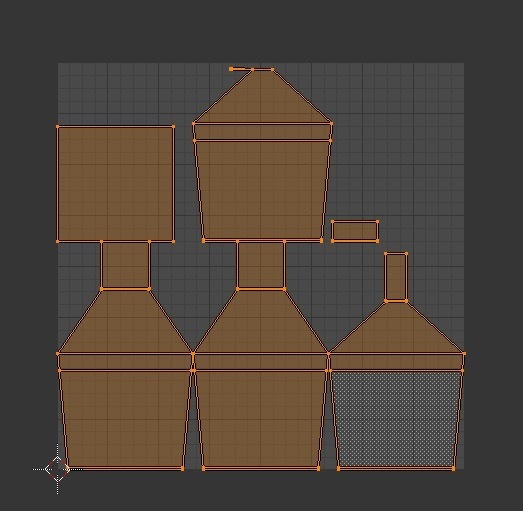Select the stray vertex left of the upper island's tip
Viewport: 523px width, 511px height.
[x=231, y=69]
